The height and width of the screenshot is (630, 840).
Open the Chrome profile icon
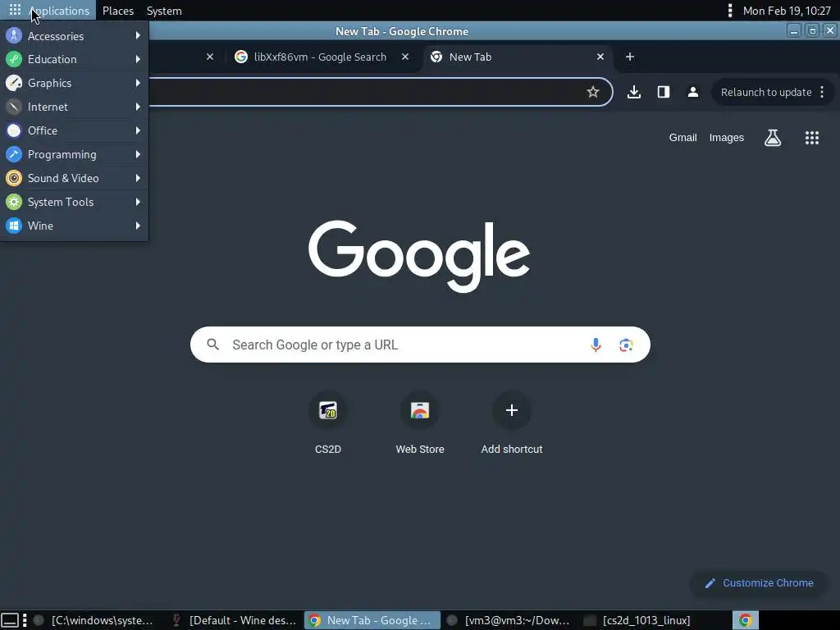[692, 92]
